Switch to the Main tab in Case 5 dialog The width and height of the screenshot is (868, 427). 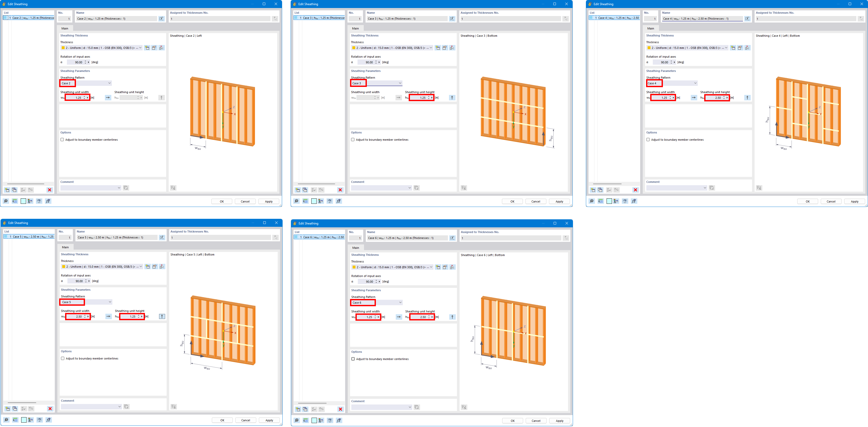click(65, 247)
